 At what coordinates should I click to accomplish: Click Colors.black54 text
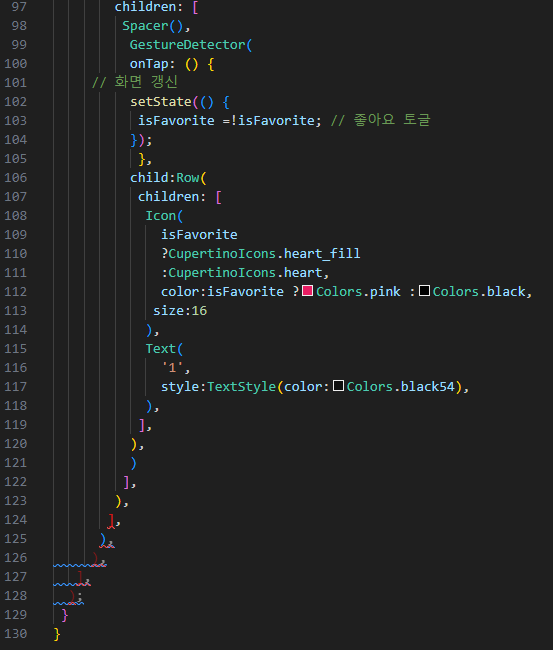click(x=400, y=387)
